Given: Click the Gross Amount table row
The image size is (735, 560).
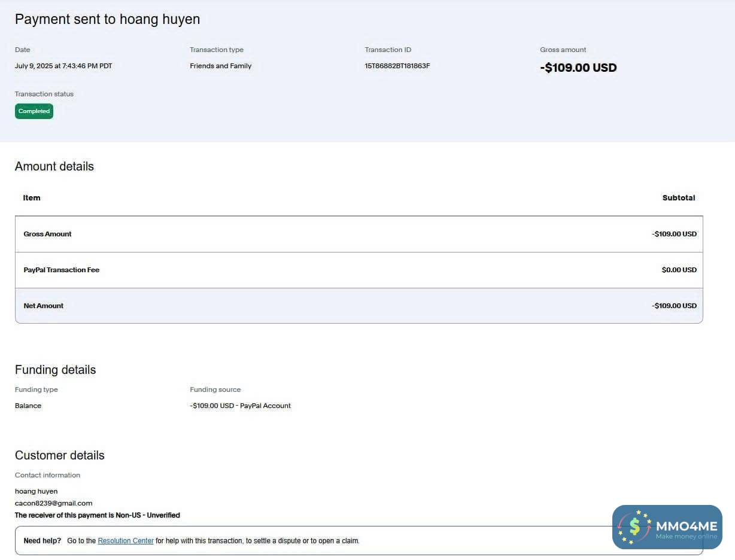Looking at the screenshot, I should (x=359, y=234).
